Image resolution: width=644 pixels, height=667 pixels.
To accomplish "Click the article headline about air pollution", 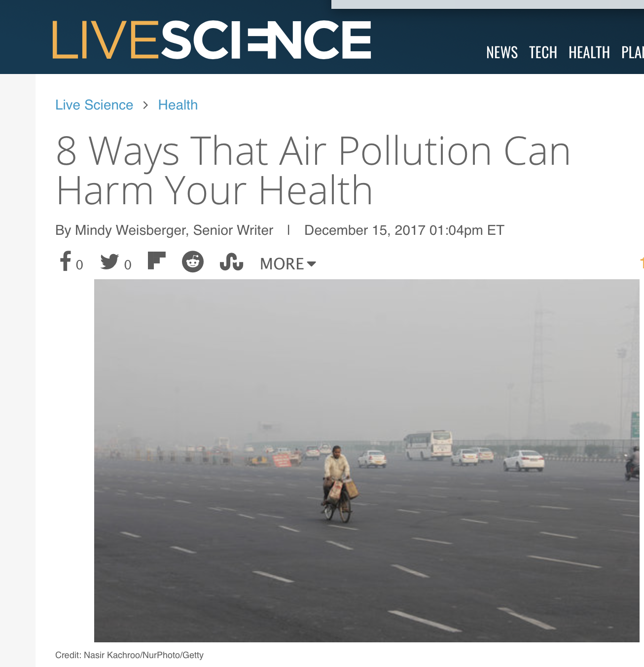I will click(x=313, y=171).
